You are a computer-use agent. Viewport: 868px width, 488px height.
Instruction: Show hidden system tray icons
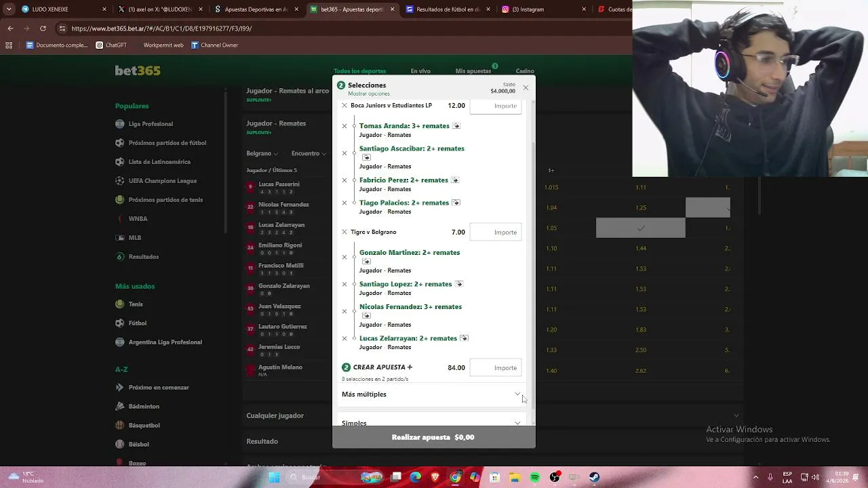[755, 477]
